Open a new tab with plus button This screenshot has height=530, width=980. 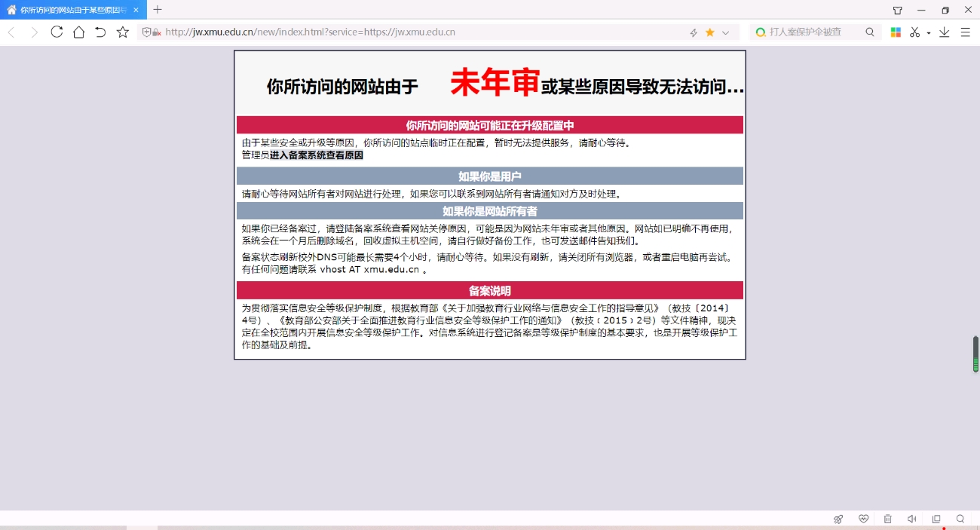158,9
